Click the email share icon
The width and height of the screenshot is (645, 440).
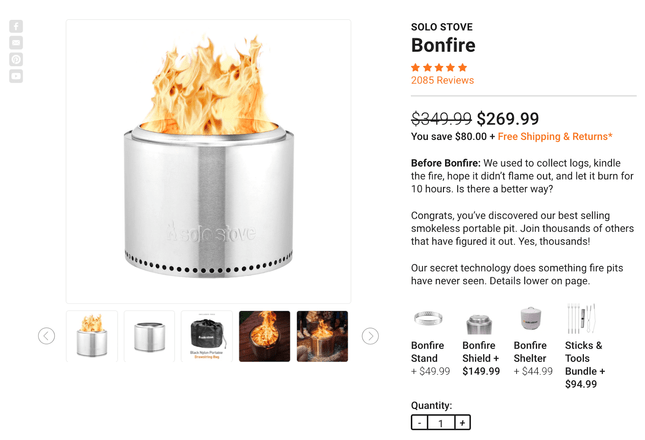click(x=16, y=43)
